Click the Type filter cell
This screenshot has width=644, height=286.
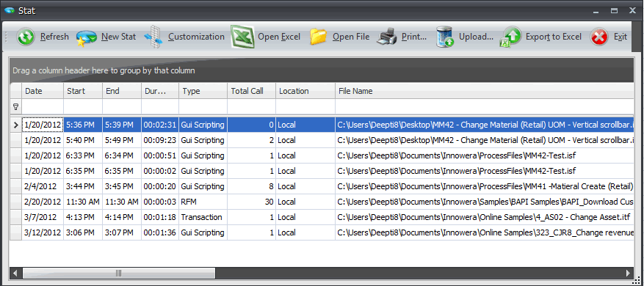click(x=203, y=106)
